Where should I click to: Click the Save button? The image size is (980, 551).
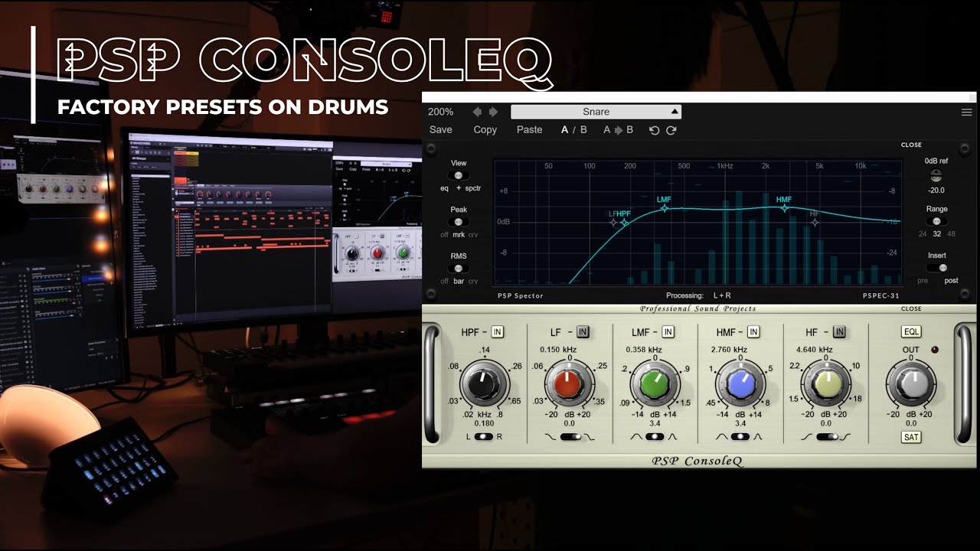[x=441, y=130]
